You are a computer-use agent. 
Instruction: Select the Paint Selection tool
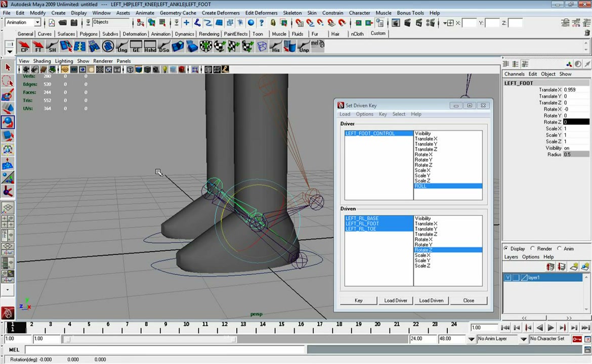coord(8,95)
